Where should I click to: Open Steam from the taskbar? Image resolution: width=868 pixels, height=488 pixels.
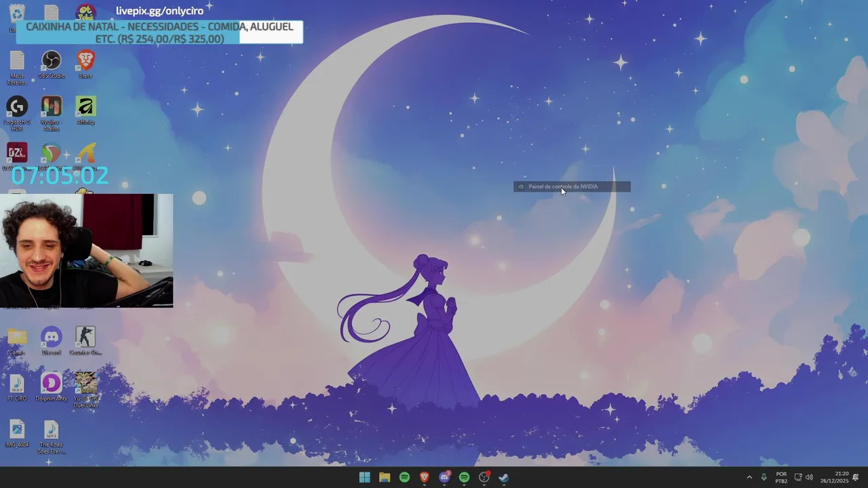(504, 477)
